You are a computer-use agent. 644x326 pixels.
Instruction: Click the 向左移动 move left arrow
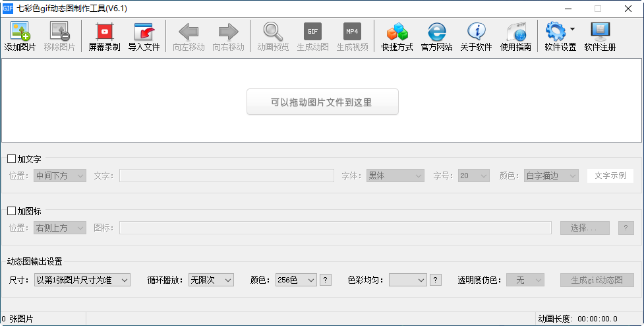[189, 36]
